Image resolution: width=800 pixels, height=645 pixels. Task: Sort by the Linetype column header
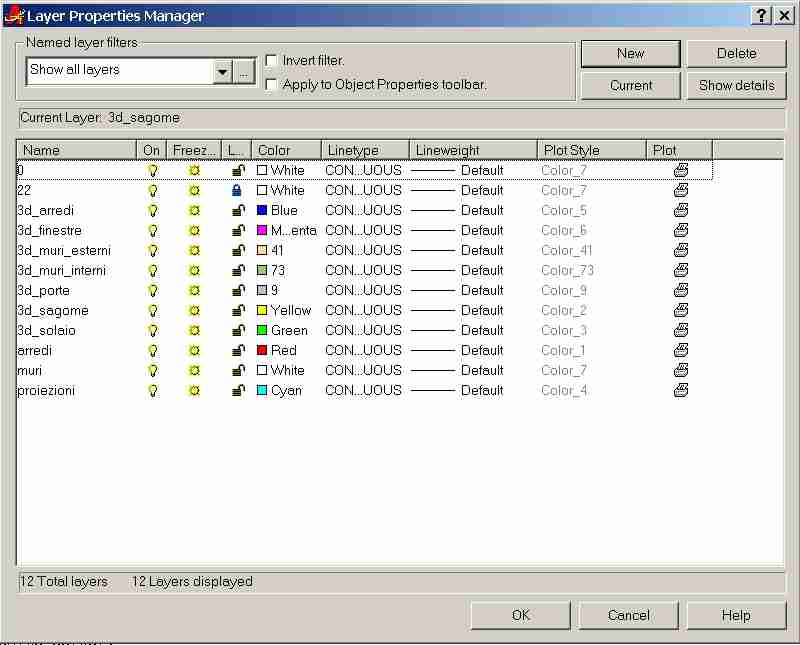click(x=365, y=151)
